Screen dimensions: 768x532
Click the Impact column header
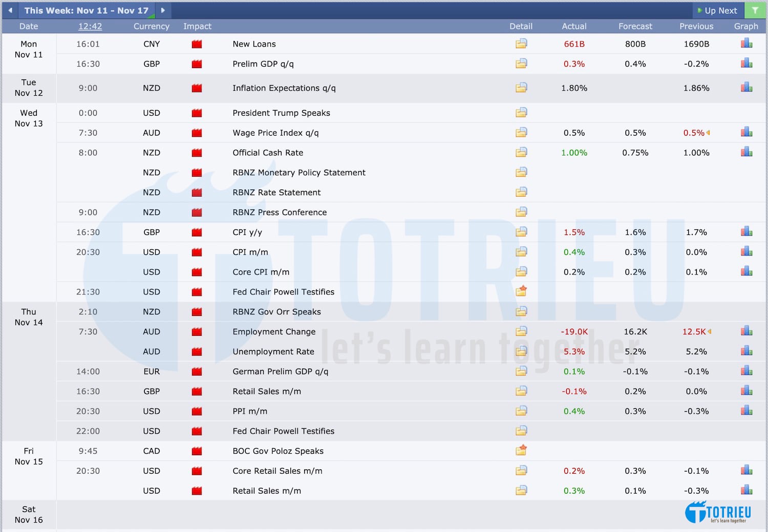click(197, 26)
